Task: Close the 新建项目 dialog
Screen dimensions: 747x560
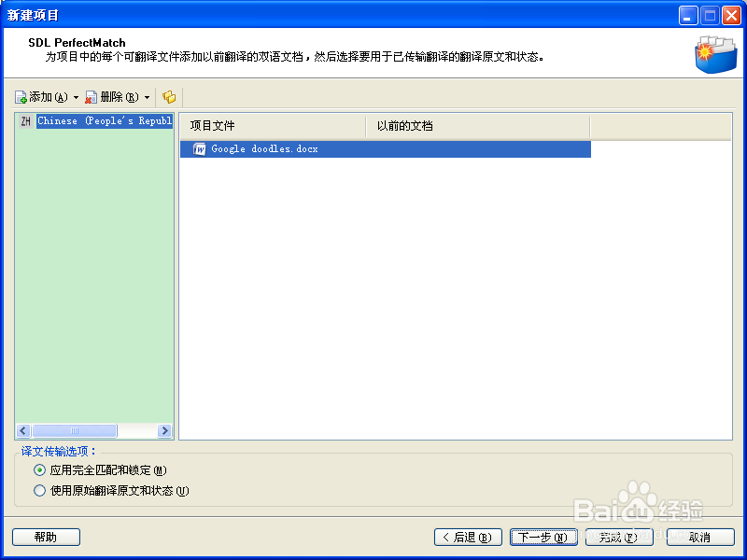Action: [731, 15]
